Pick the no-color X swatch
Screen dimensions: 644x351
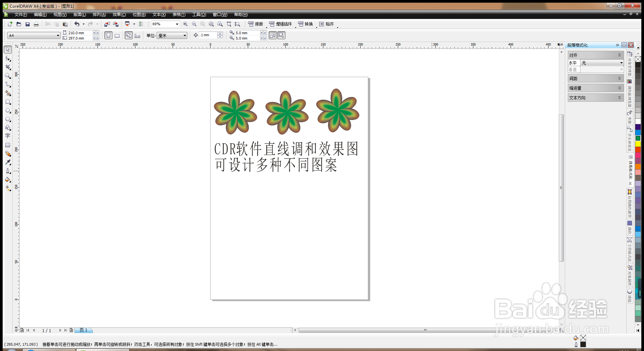638,59
